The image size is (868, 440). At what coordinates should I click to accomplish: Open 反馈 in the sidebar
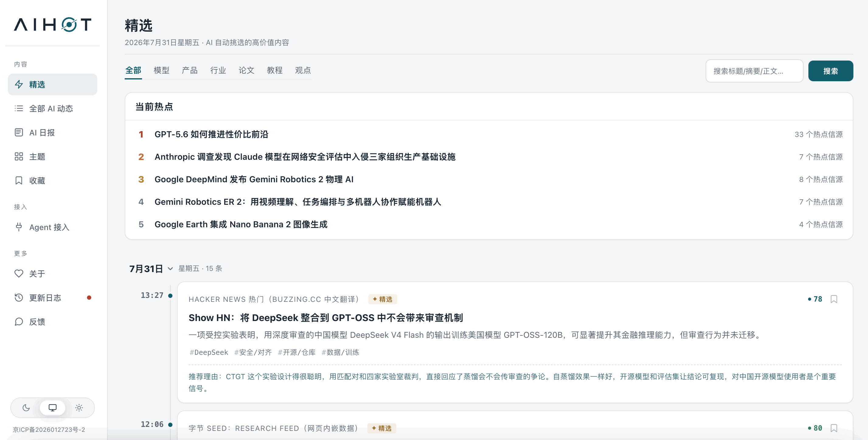coord(53,322)
